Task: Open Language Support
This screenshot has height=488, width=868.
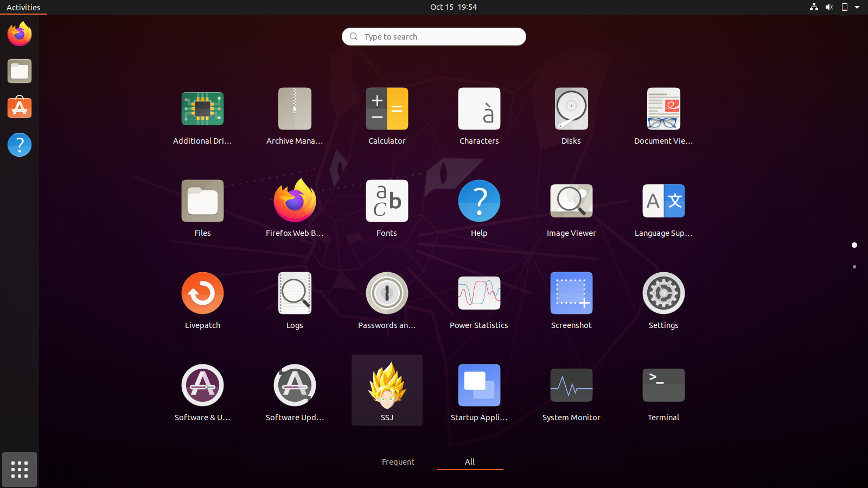Action: [x=663, y=209]
